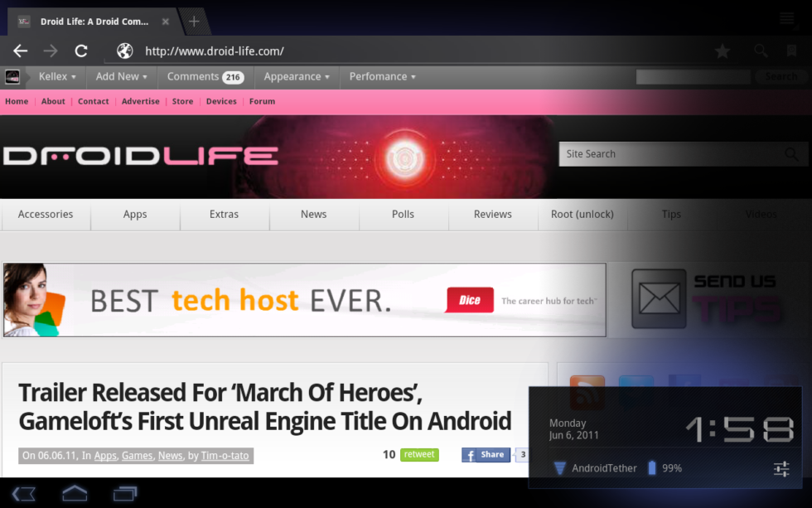Tap the URL address field
Screen dimensions: 812x508
click(414, 51)
